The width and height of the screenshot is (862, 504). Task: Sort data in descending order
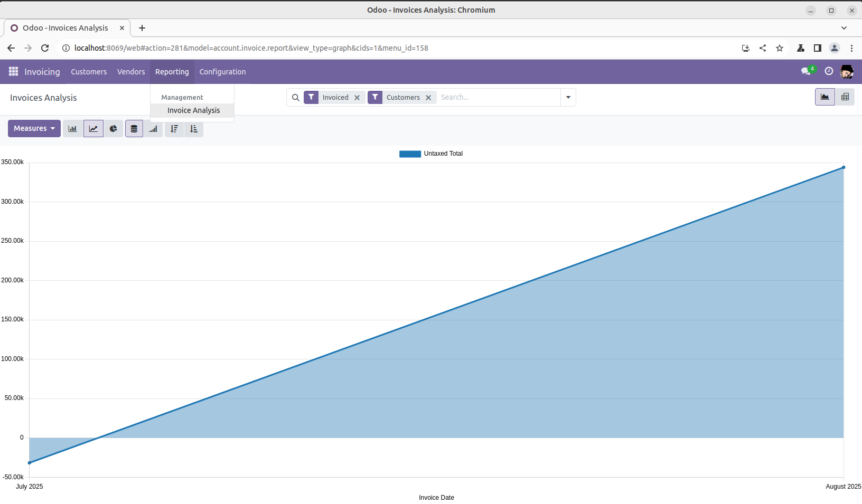coord(174,129)
